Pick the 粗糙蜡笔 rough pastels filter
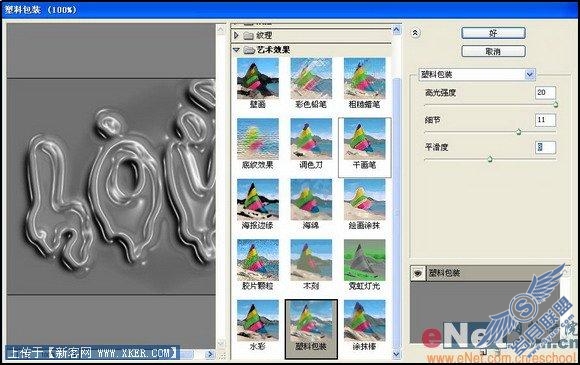 point(364,83)
